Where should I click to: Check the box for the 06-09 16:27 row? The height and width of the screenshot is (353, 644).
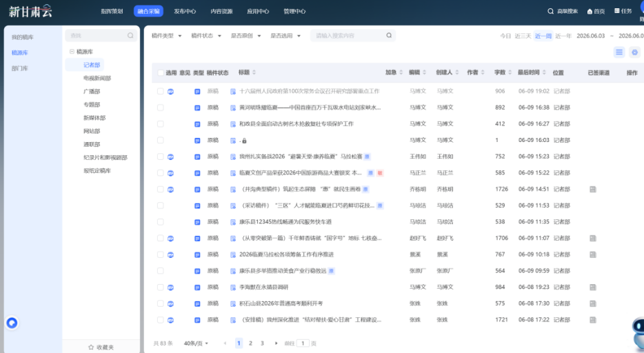(x=160, y=124)
